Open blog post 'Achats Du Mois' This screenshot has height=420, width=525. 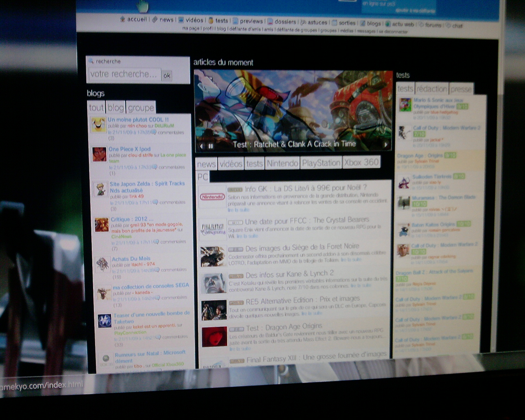[x=131, y=259]
